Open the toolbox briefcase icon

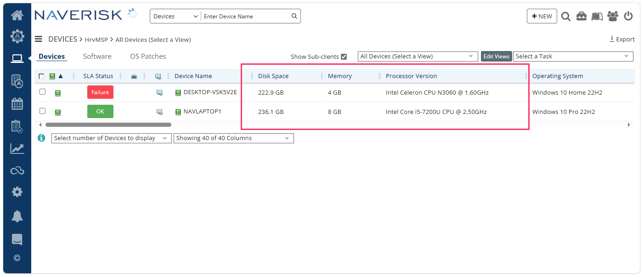point(582,16)
